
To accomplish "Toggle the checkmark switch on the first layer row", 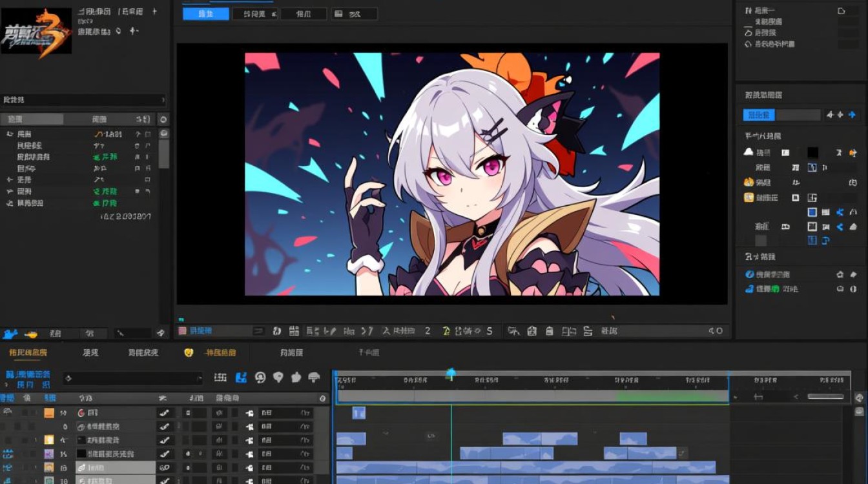I will point(165,413).
